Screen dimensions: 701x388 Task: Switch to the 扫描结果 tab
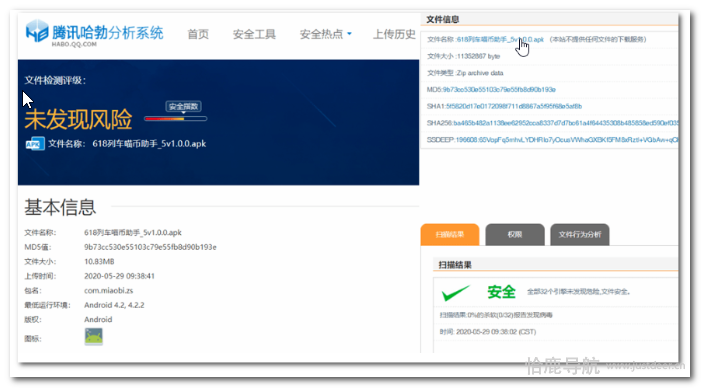[x=450, y=235]
